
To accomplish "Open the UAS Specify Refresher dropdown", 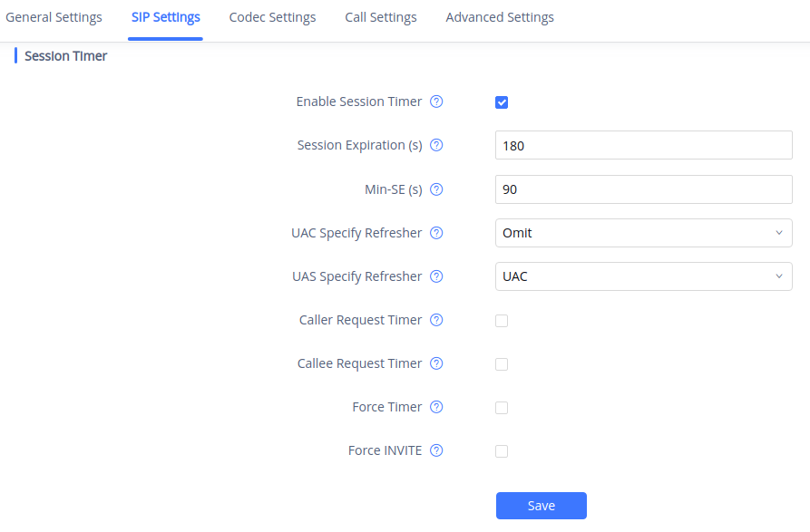I will tap(644, 276).
